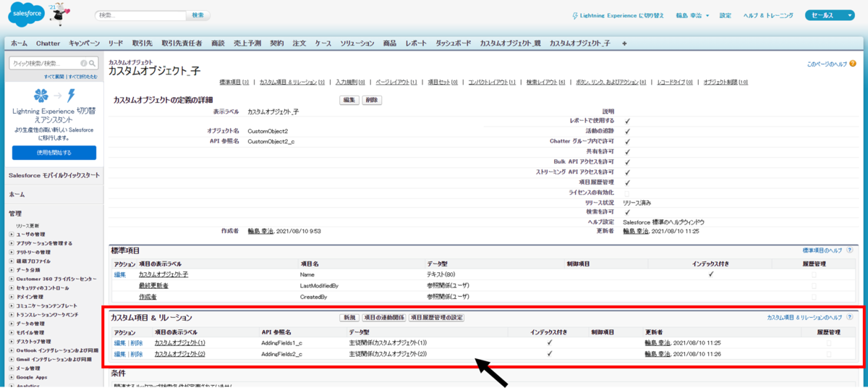Click the ライセンスの有効化 checkbox

[x=627, y=193]
